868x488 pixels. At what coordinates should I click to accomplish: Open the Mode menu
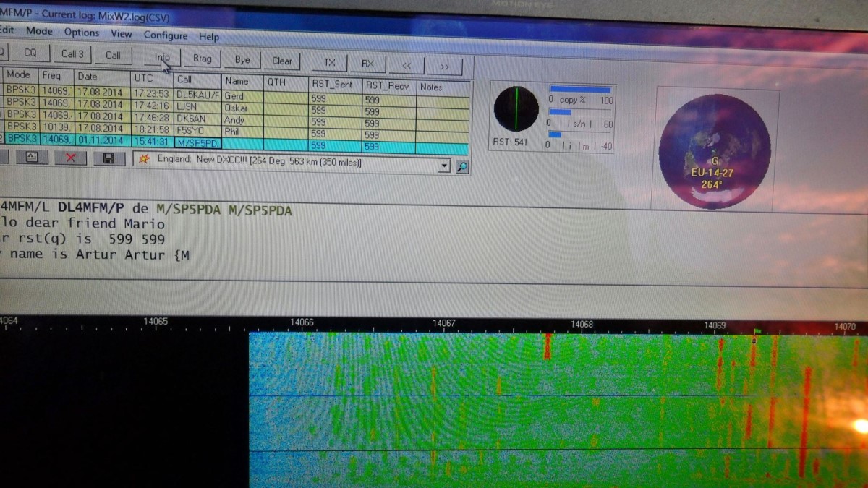click(x=39, y=31)
